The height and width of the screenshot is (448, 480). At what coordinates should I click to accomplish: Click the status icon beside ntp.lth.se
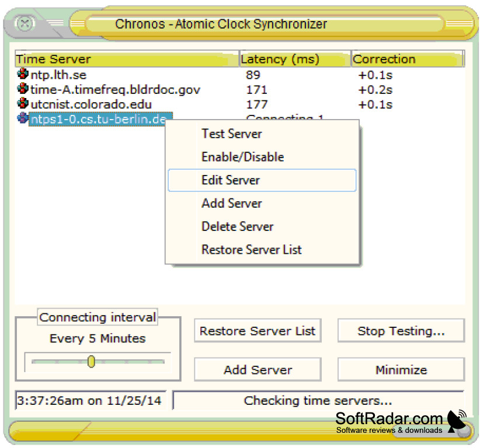[x=23, y=74]
